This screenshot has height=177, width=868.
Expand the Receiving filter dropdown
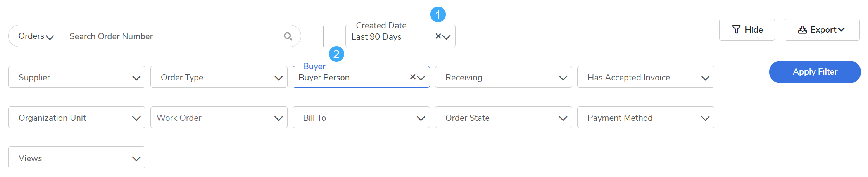pos(503,77)
